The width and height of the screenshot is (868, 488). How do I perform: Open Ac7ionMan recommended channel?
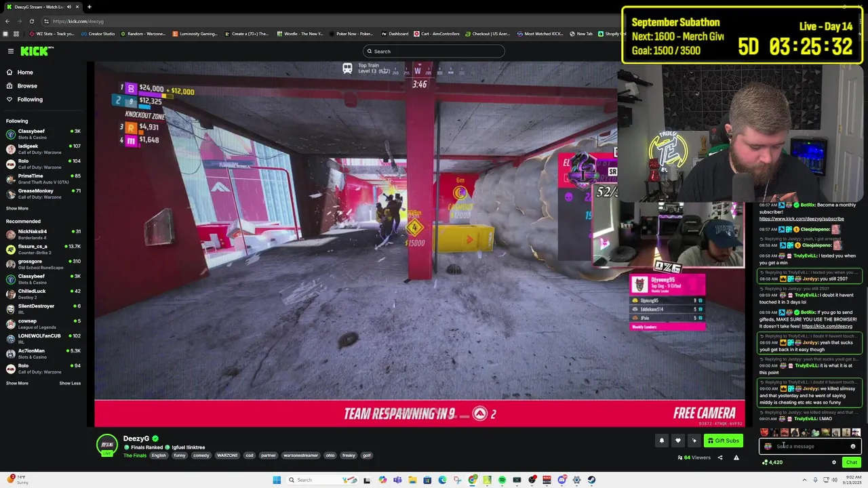click(x=43, y=353)
